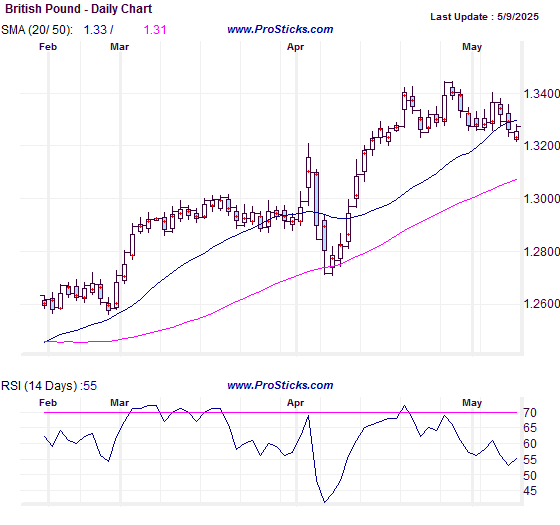Click the May month label on the RSI chart
Image resolution: width=560 pixels, height=525 pixels.
click(x=472, y=403)
